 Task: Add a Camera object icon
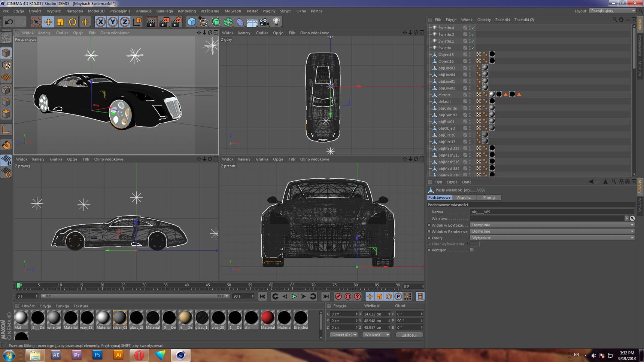(x=264, y=22)
